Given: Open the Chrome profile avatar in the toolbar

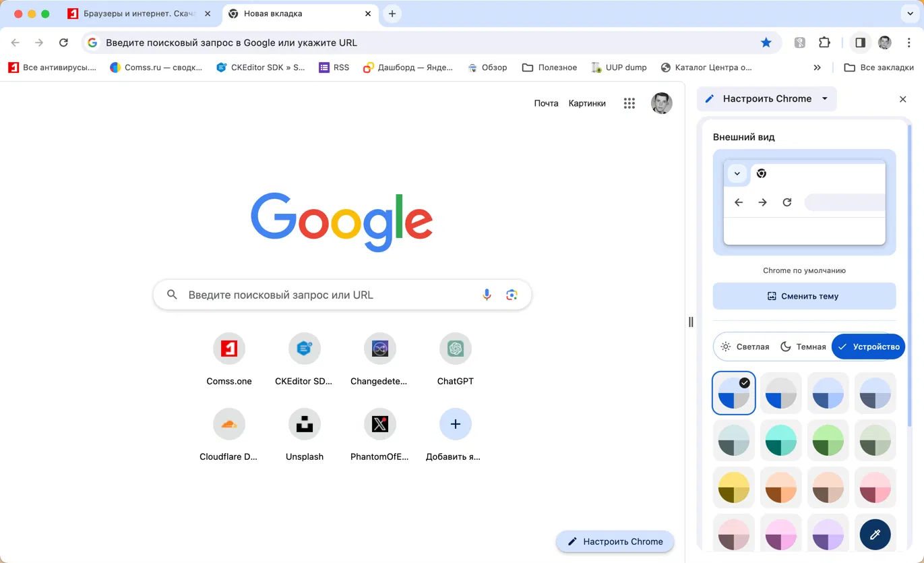Looking at the screenshot, I should click(885, 42).
